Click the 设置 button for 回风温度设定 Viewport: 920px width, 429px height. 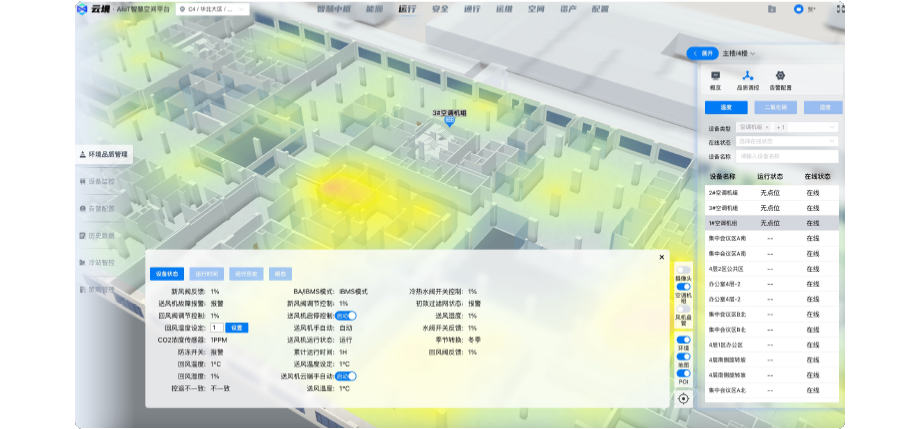click(x=235, y=327)
